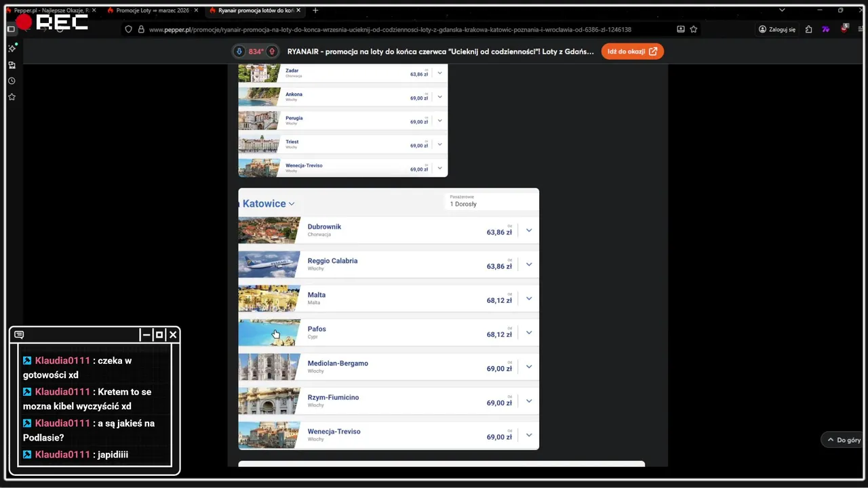The width and height of the screenshot is (868, 488).
Task: Toggle the Firefox sidebar button
Action: (x=11, y=29)
